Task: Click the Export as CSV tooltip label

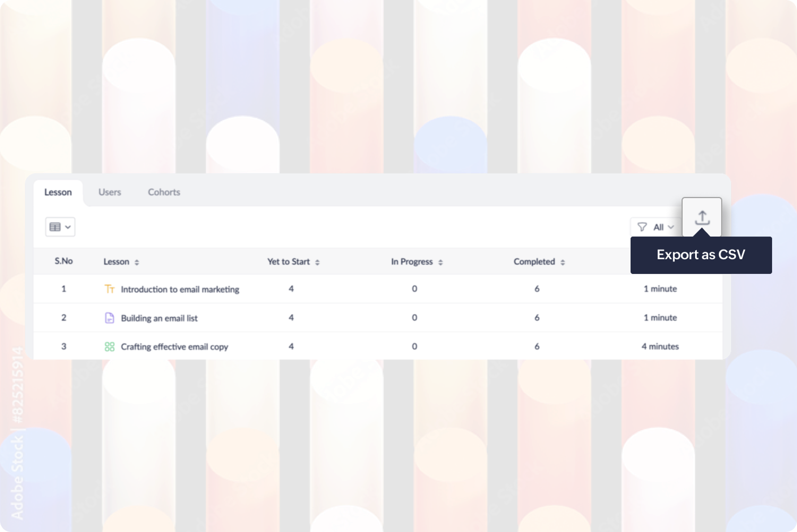Action: point(701,255)
